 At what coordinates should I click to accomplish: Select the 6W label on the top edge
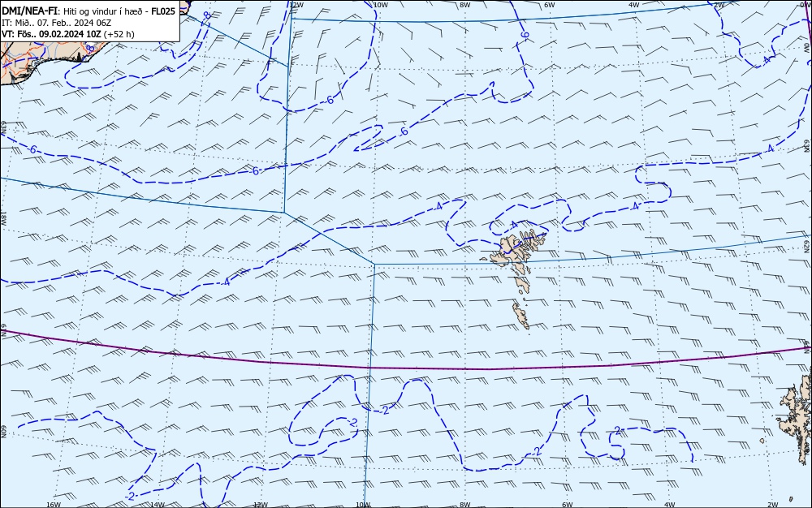point(550,5)
